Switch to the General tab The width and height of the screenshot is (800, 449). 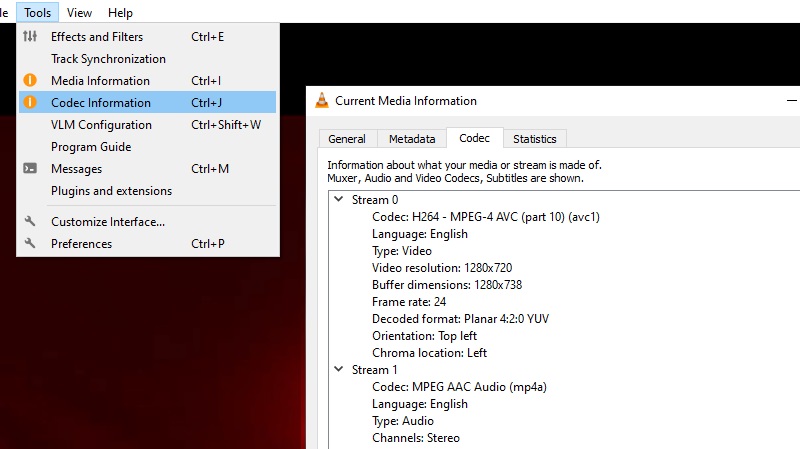(x=347, y=139)
